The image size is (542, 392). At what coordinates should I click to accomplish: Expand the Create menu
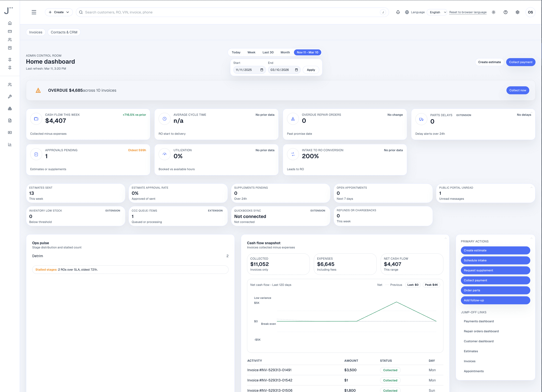(x=59, y=12)
